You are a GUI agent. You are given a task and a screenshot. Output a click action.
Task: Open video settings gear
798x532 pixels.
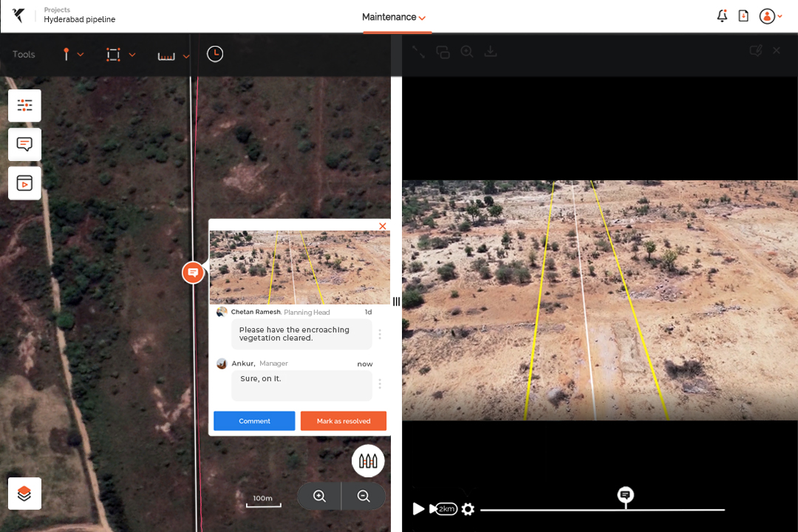click(x=468, y=509)
